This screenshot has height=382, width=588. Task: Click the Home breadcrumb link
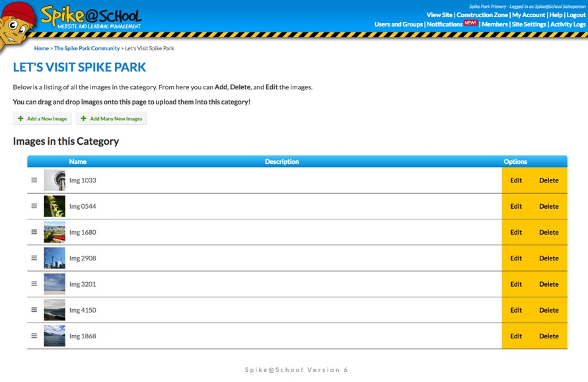[x=42, y=48]
